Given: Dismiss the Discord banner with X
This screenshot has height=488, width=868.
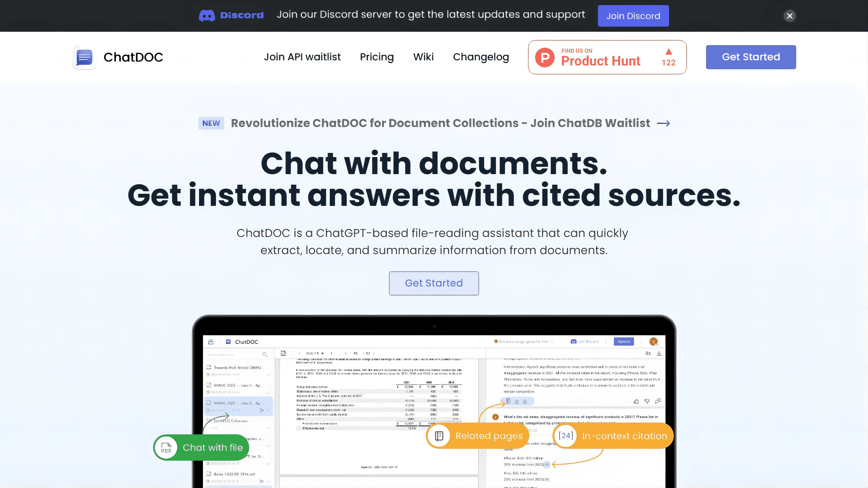Looking at the screenshot, I should pyautogui.click(x=790, y=16).
